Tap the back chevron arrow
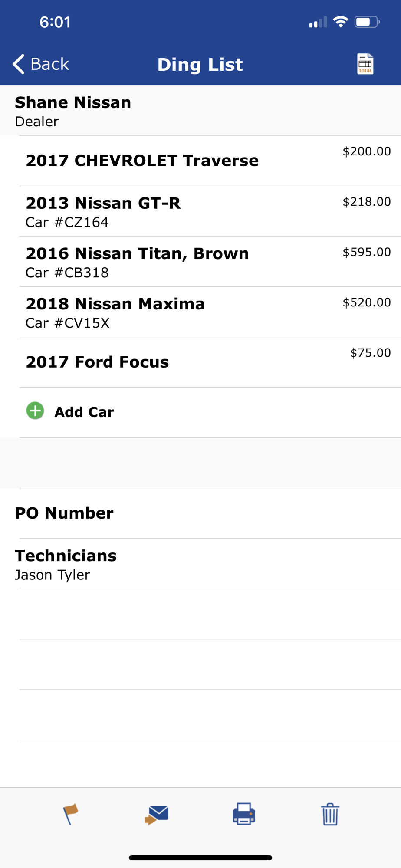This screenshot has height=868, width=401. [x=19, y=64]
